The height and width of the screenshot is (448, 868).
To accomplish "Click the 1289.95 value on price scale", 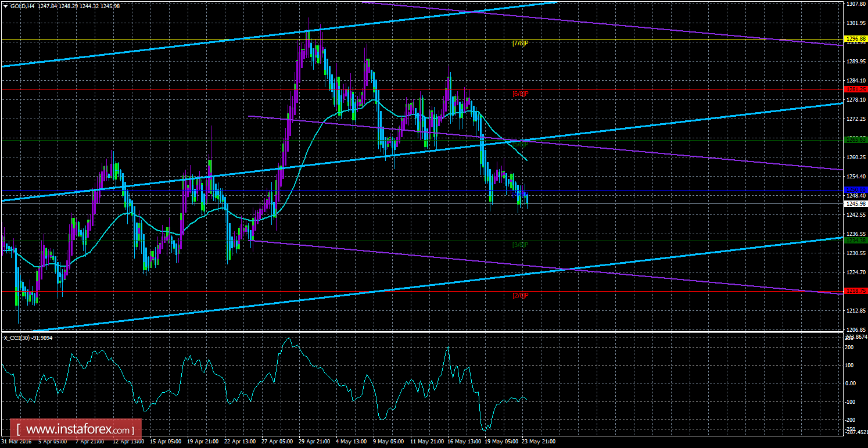I will (856, 62).
